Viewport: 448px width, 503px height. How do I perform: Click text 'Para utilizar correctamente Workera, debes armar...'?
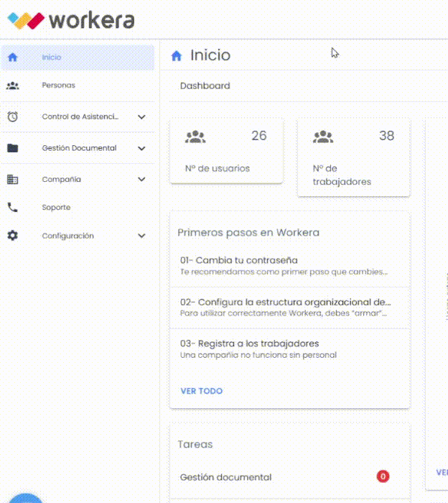coord(284,313)
